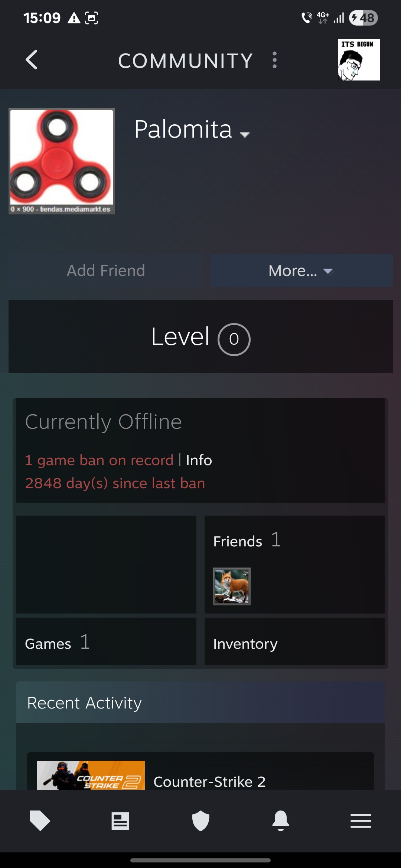Open the notifications bell tab
This screenshot has width=401, height=868.
281,821
